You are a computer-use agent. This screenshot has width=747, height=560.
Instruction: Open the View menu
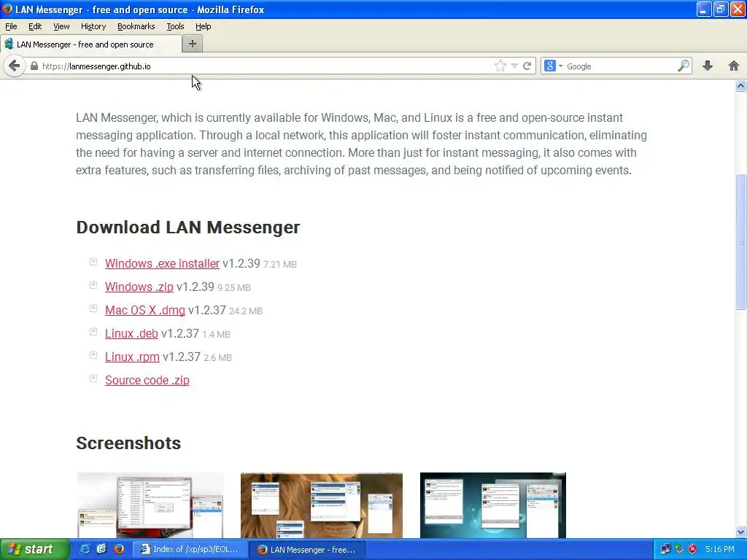click(61, 26)
